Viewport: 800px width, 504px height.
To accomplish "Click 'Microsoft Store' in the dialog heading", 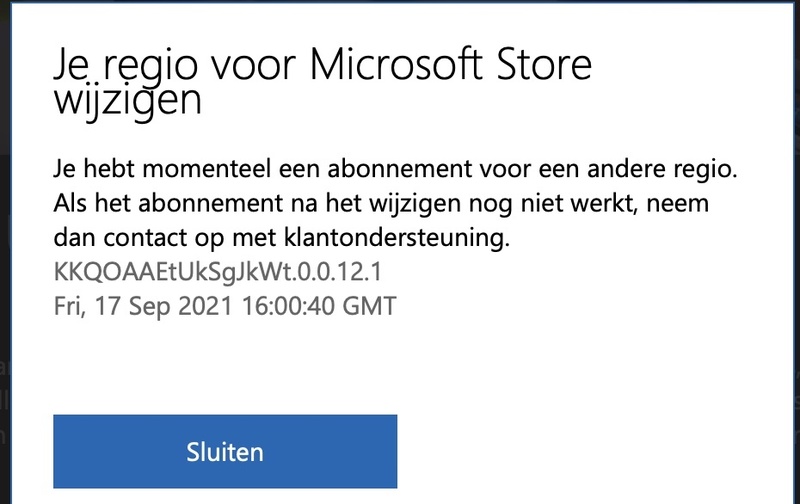I will tap(452, 66).
